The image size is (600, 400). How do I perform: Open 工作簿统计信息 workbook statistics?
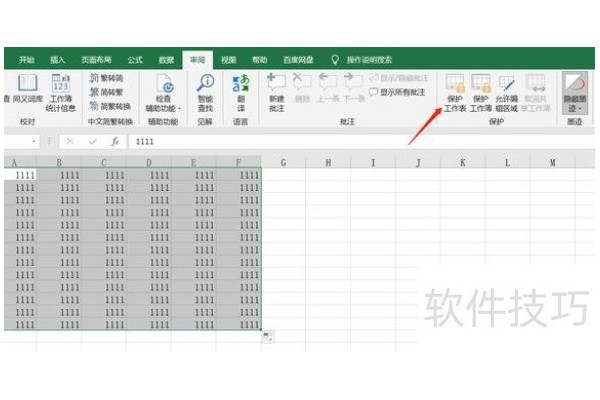tap(60, 92)
